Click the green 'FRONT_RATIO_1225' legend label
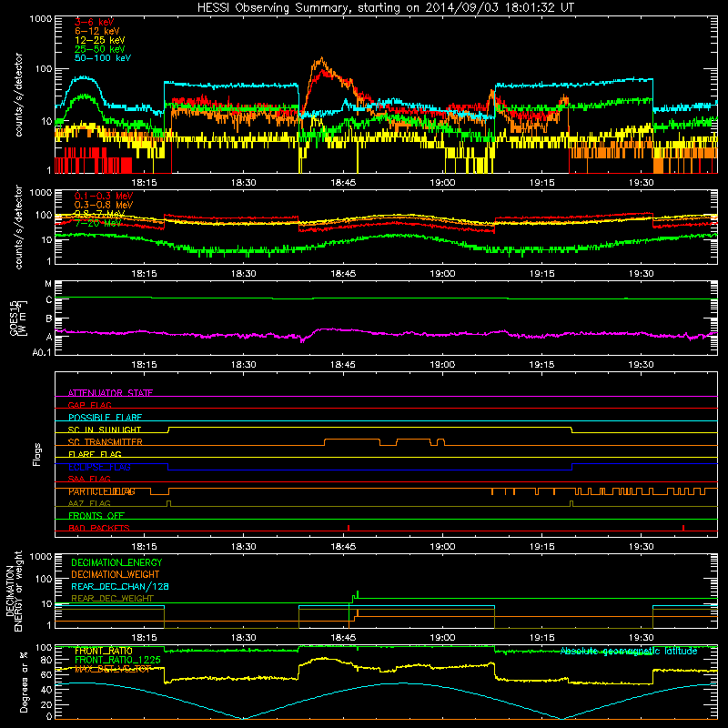The width and height of the screenshot is (728, 728). [117, 660]
